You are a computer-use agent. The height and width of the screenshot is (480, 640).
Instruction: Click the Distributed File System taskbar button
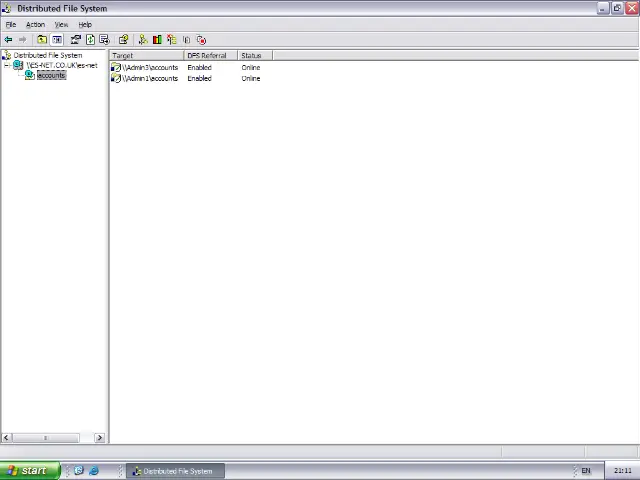(x=176, y=471)
